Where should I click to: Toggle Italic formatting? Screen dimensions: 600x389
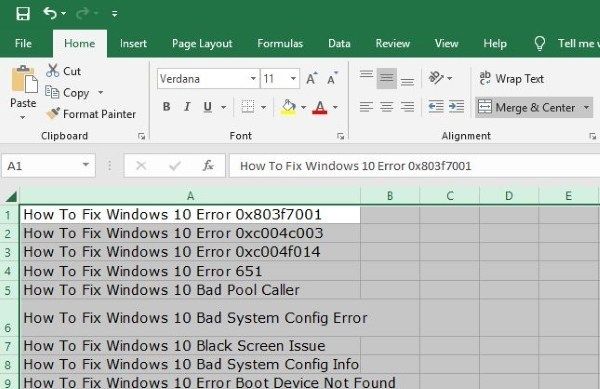tap(187, 107)
